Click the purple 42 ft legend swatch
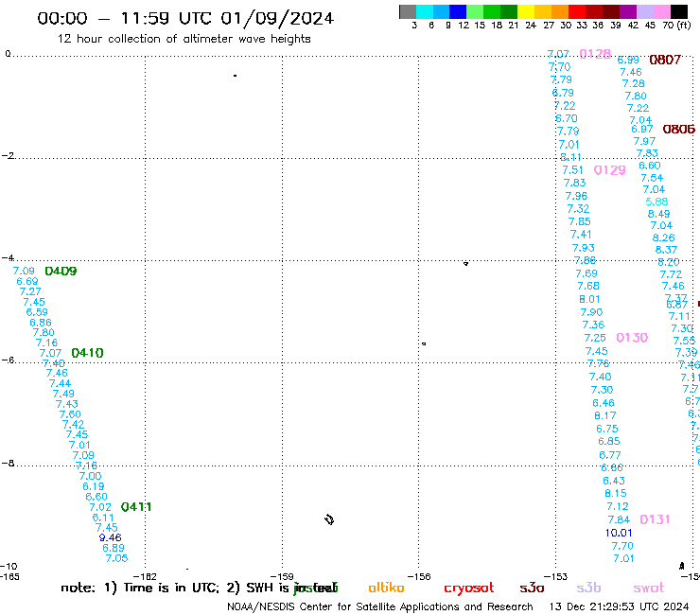This screenshot has width=700, height=615. point(628,11)
